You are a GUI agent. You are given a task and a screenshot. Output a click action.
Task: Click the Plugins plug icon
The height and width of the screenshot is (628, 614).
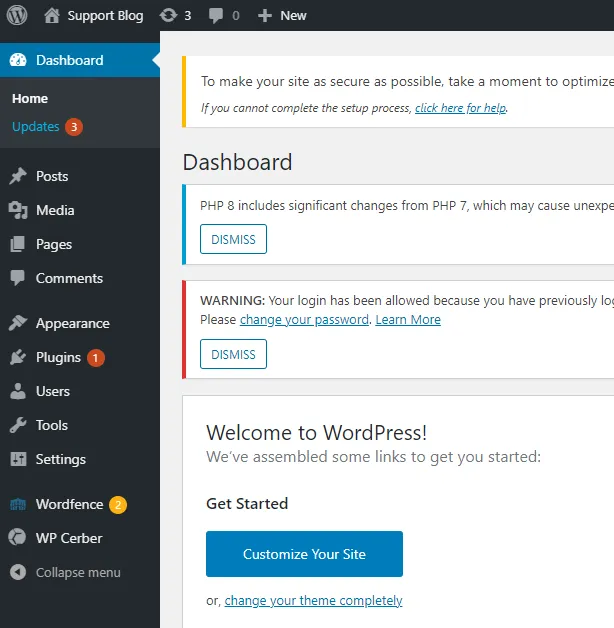pyautogui.click(x=18, y=357)
